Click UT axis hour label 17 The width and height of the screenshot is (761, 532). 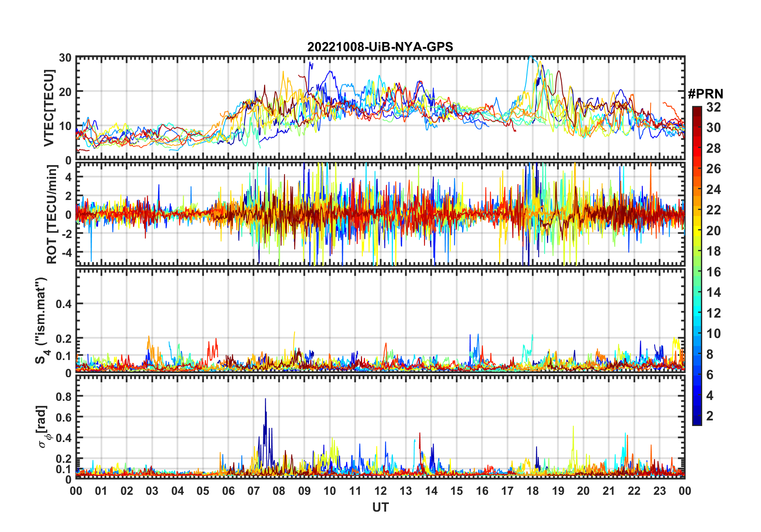coord(507,491)
